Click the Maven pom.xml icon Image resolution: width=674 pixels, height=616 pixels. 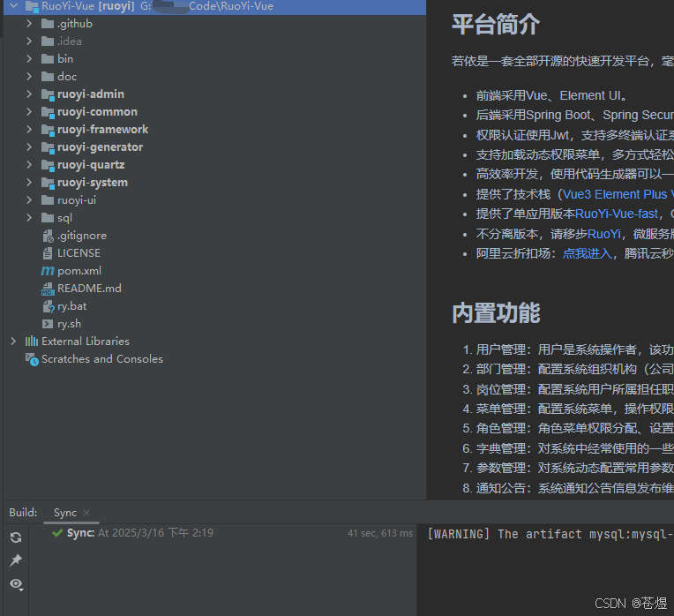point(48,271)
